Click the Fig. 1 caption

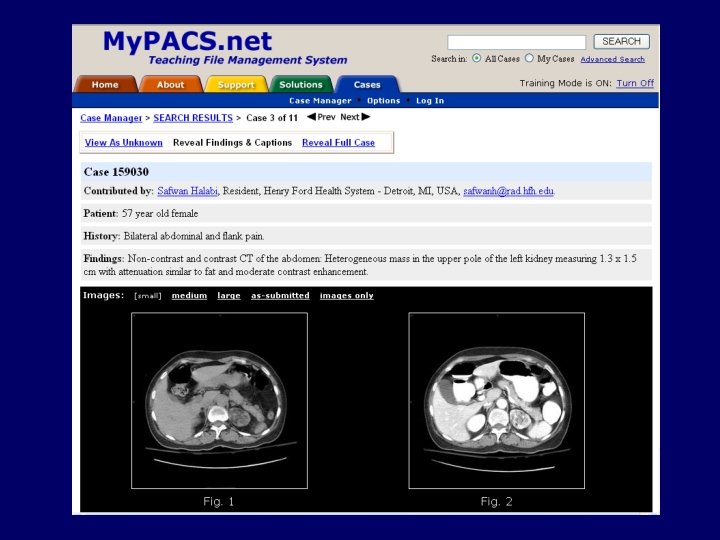219,501
